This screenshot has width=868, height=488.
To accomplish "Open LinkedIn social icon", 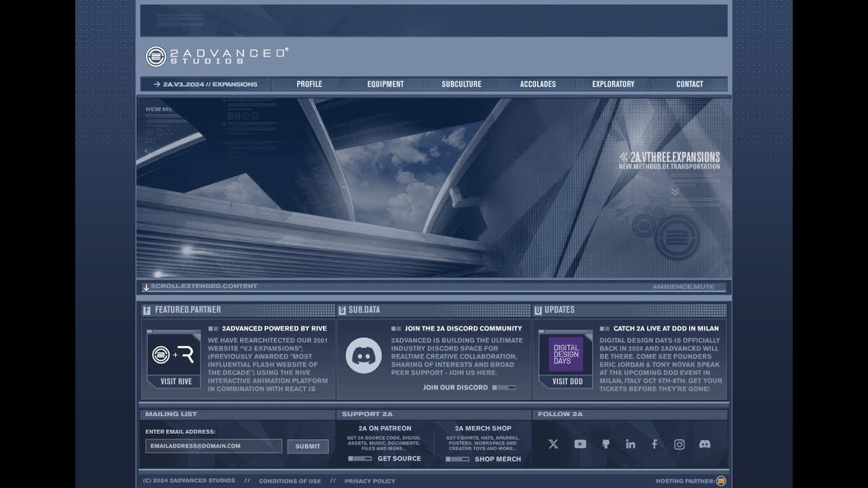I will (631, 444).
